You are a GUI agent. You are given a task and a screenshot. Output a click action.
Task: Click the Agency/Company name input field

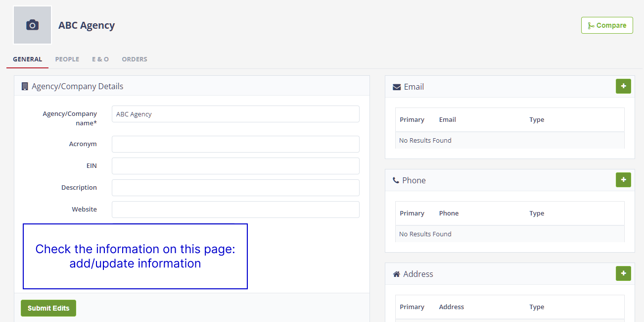point(235,114)
